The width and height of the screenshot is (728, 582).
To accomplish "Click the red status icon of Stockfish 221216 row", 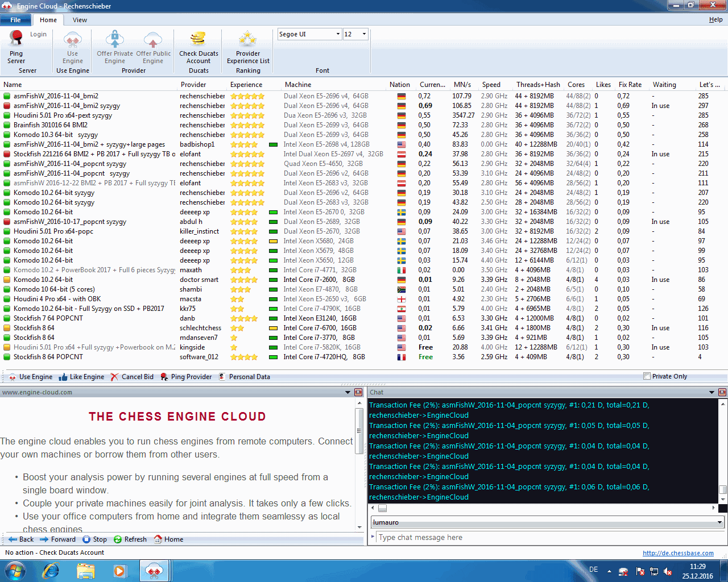I will [7, 154].
